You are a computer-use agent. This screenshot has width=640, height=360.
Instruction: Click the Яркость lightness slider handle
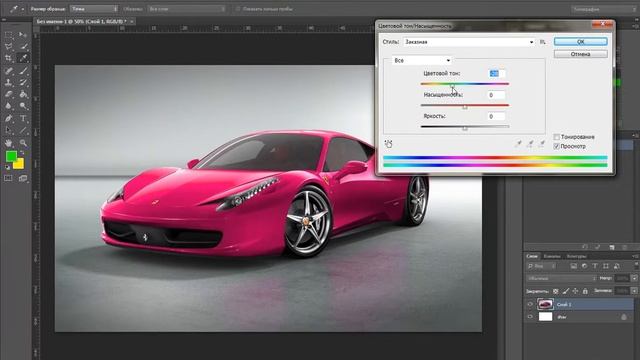465,129
